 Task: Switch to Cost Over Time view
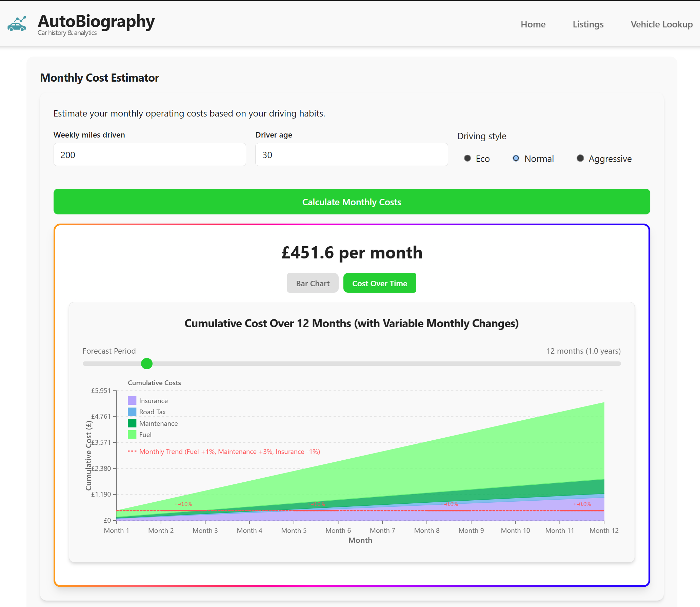pos(379,283)
